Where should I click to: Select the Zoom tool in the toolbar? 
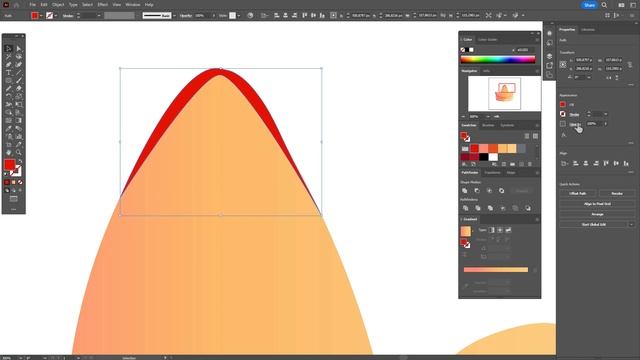[19, 152]
